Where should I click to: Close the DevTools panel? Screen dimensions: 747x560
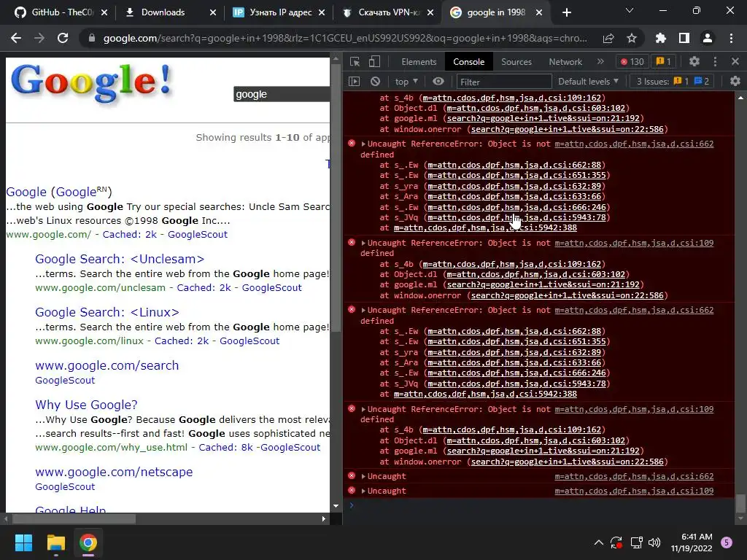pyautogui.click(x=735, y=61)
